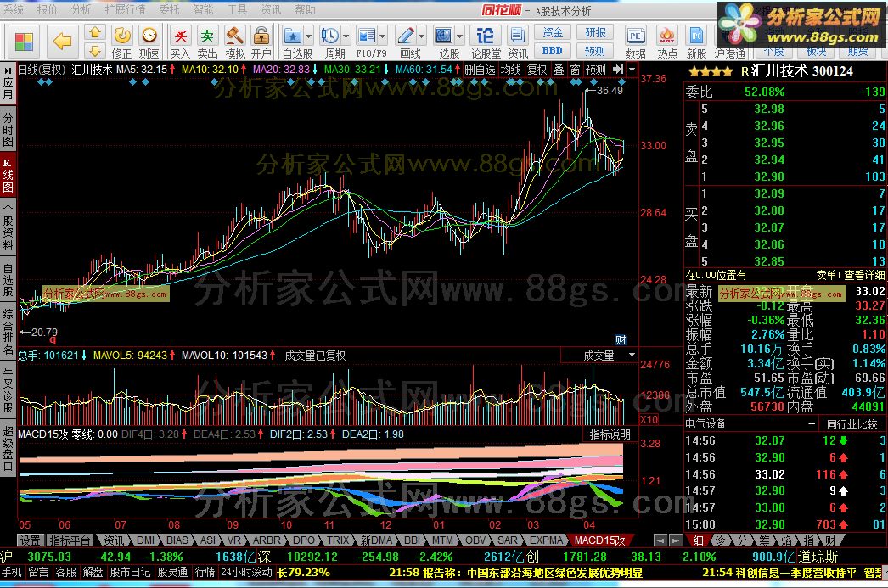Select the 个股资料 sidebar tab
Viewport: 888px width, 588px height.
point(8,227)
